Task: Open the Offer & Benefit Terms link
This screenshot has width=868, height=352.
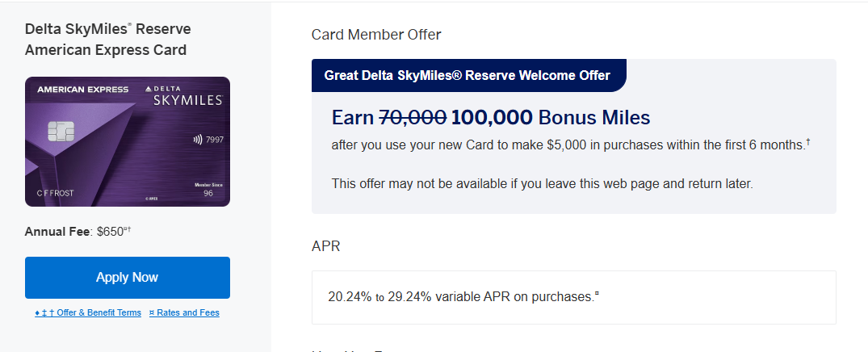Action: coord(88,312)
